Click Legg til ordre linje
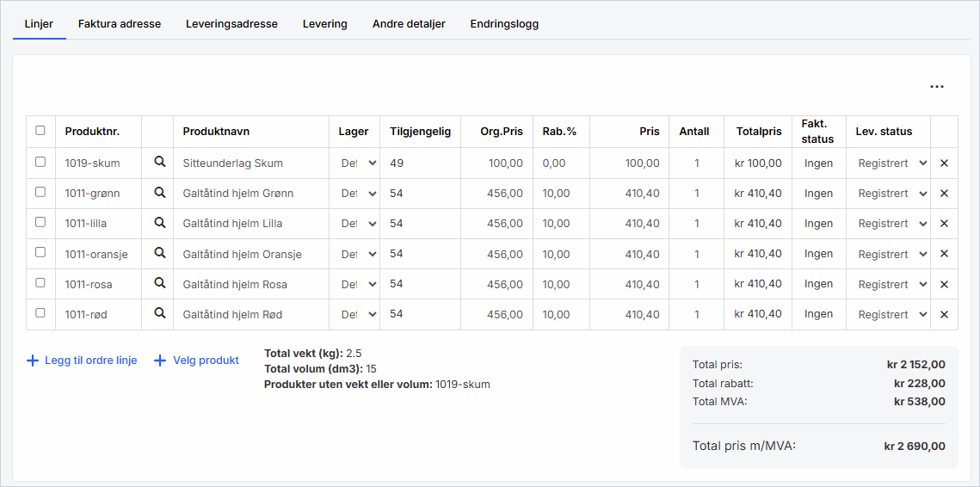This screenshot has height=487, width=980. pyautogui.click(x=82, y=361)
